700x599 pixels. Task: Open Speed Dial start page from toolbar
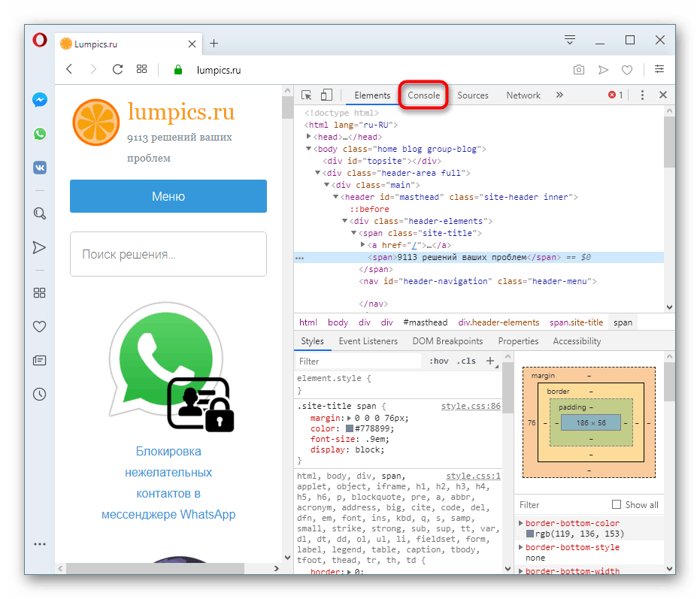click(x=141, y=69)
